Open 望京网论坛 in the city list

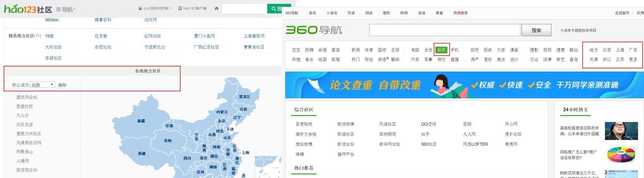point(27,97)
